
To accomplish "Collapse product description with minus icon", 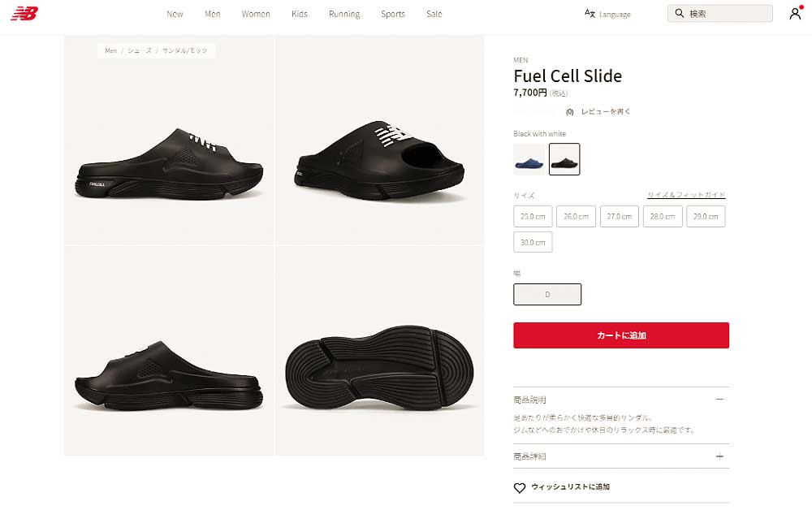I will pyautogui.click(x=719, y=400).
